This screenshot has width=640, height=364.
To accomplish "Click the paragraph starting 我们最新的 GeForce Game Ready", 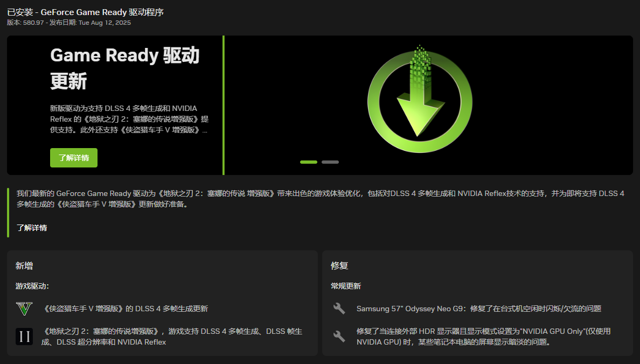I will point(321,199).
